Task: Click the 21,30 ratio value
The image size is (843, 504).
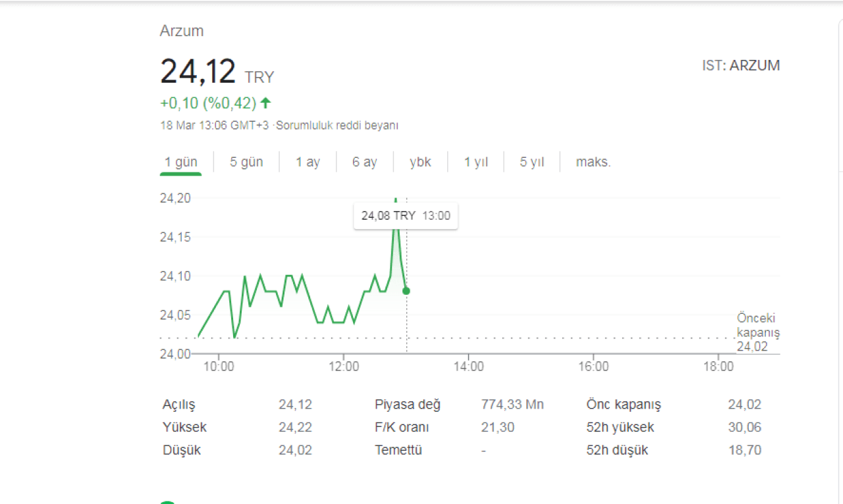Action: 498,428
